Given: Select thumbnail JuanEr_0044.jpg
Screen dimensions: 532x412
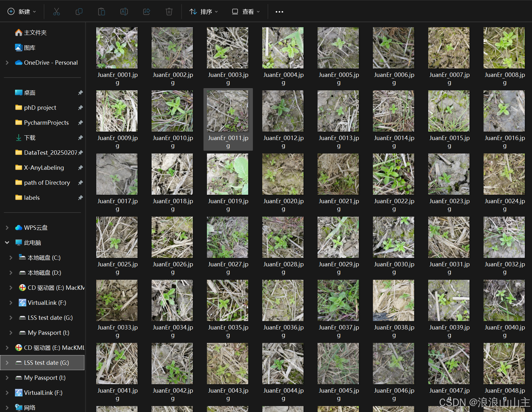Looking at the screenshot, I should point(283,364).
